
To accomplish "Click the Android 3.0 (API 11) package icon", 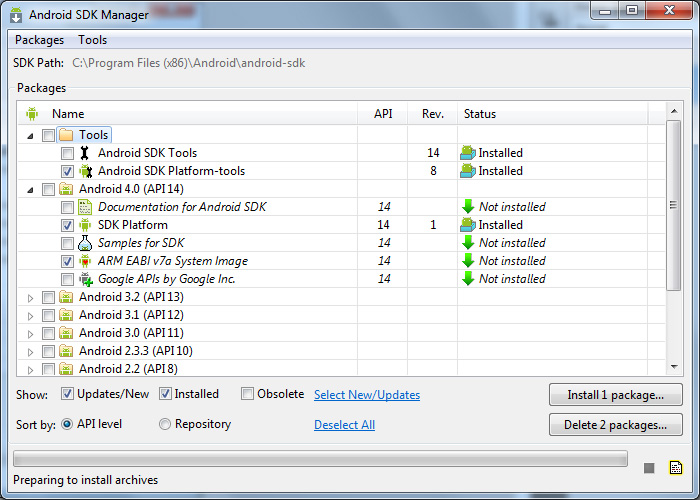I will pyautogui.click(x=66, y=333).
